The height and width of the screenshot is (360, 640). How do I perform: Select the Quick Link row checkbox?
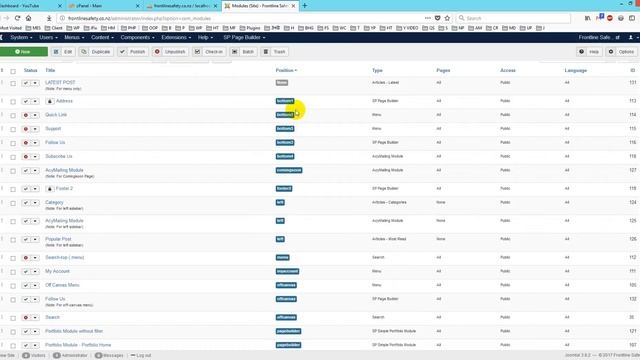pos(13,116)
